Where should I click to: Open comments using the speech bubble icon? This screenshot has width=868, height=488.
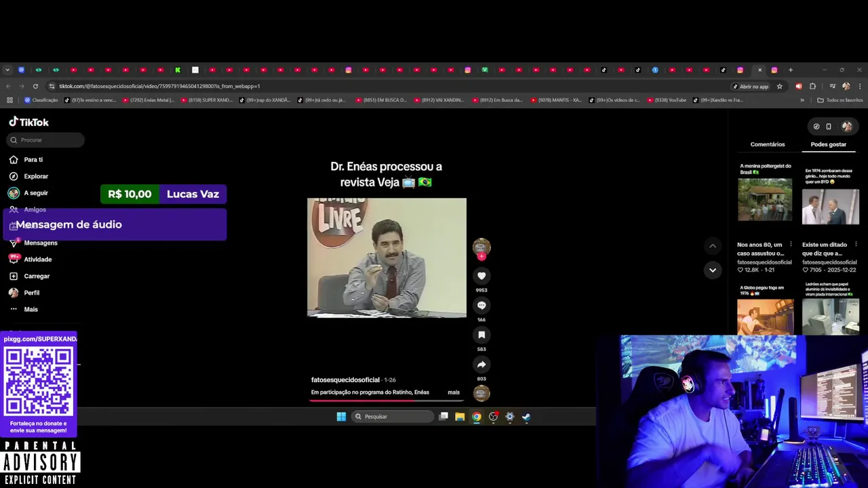coord(481,305)
